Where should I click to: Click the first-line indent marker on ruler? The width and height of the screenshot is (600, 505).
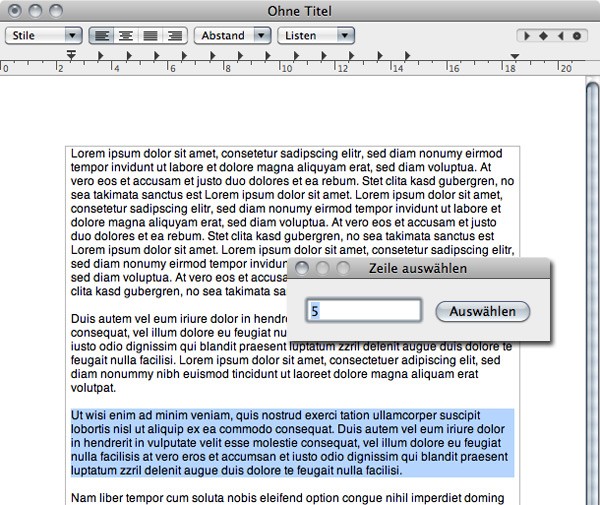[x=71, y=52]
